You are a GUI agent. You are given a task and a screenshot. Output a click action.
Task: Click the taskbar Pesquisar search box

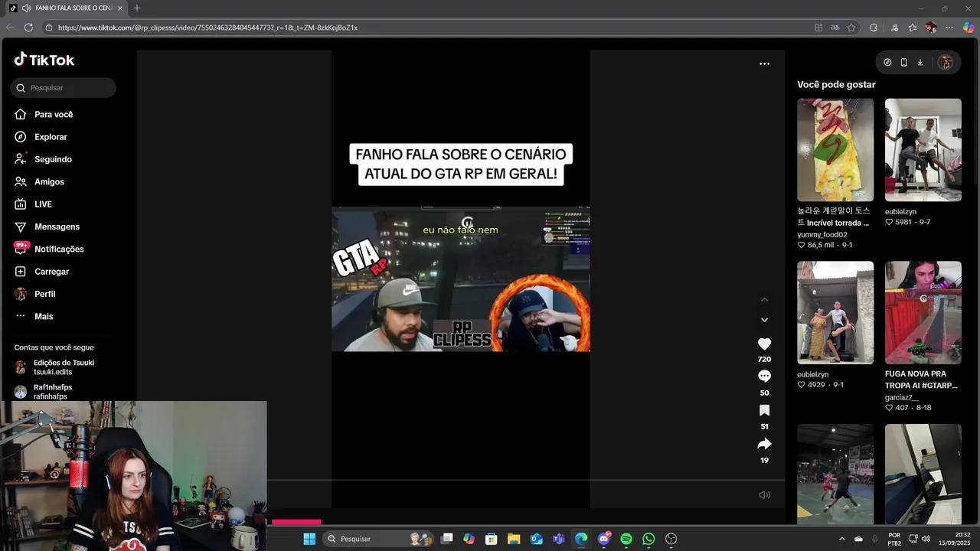tap(378, 539)
